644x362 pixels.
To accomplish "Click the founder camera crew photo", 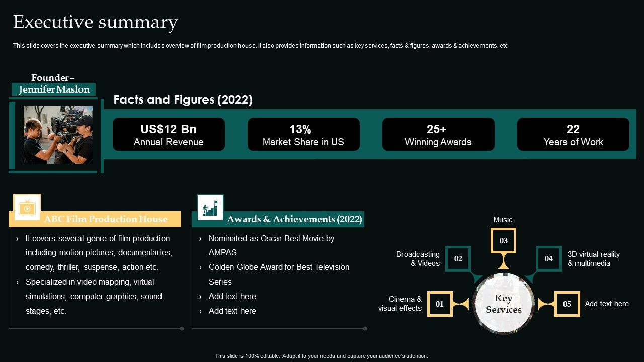I will tap(58, 135).
